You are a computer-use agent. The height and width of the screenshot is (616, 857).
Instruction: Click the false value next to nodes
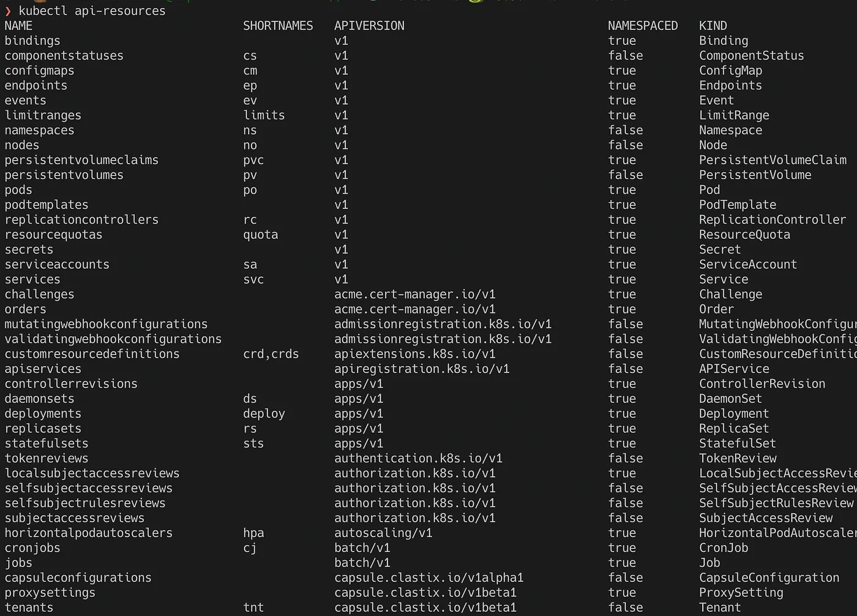point(626,145)
